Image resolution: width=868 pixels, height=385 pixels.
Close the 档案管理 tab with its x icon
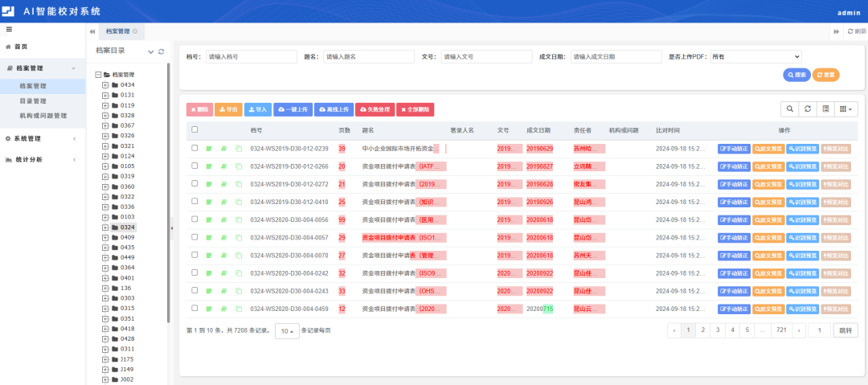(x=135, y=31)
